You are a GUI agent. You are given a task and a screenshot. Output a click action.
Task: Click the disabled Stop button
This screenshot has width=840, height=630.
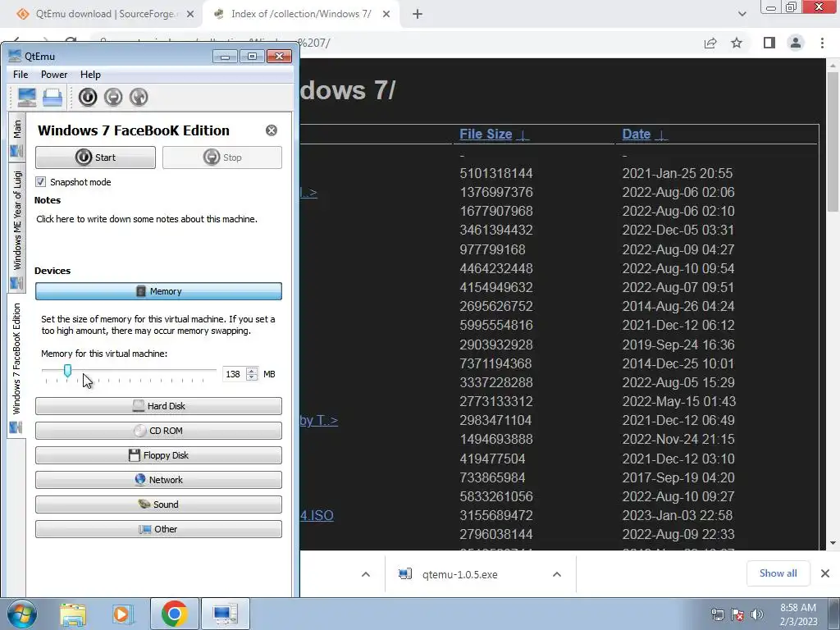pos(222,157)
